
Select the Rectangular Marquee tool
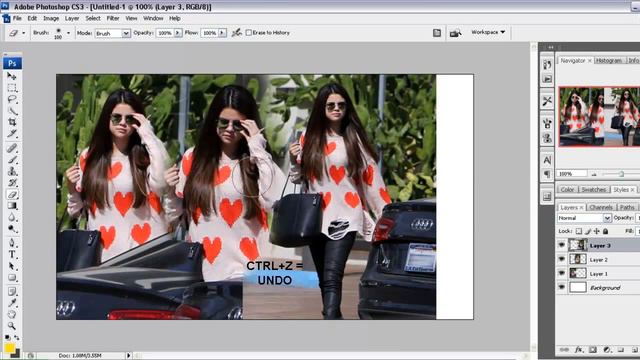(12, 88)
